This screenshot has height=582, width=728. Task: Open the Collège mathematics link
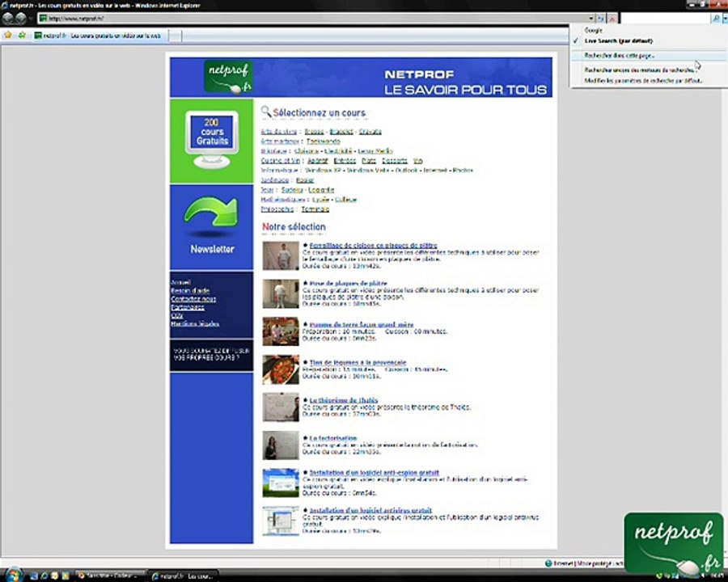click(x=346, y=200)
